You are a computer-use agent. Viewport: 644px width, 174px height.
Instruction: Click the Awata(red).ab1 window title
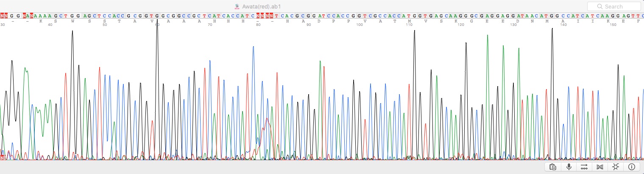[x=261, y=6]
